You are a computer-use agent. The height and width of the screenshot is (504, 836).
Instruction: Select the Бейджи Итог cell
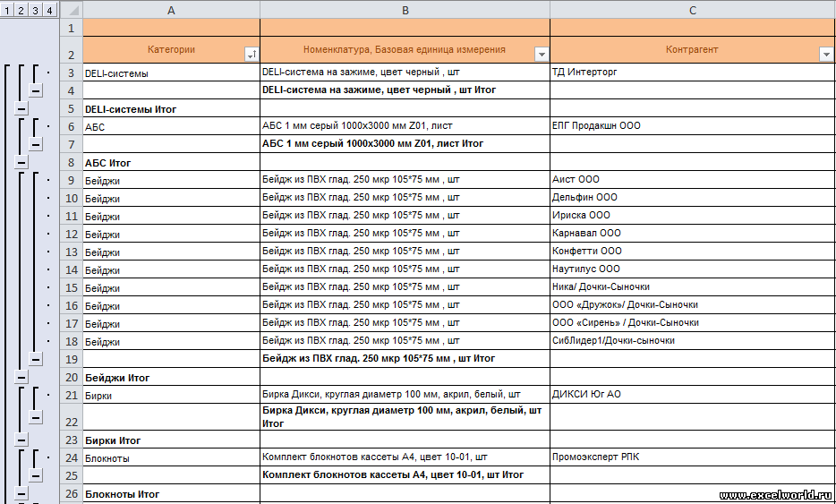click(171, 377)
